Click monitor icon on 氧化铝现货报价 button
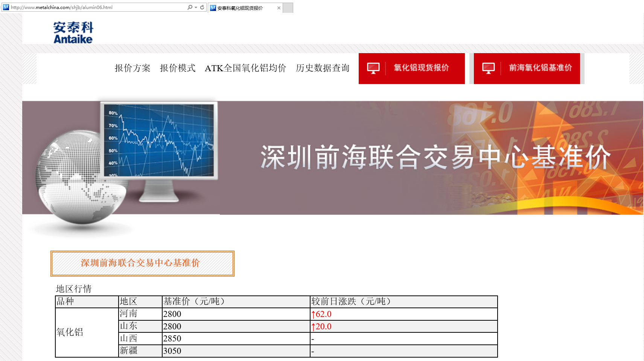 point(373,68)
